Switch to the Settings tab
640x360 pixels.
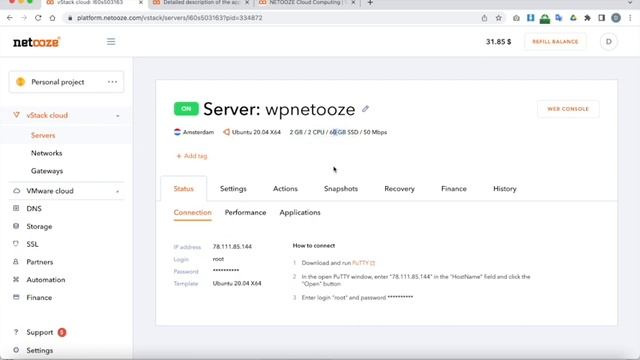(x=233, y=189)
